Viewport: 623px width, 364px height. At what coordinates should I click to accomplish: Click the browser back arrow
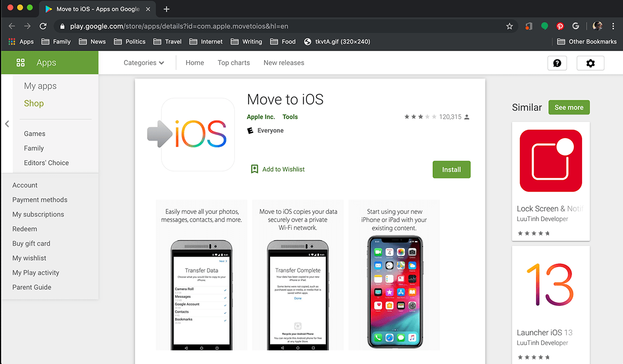(x=12, y=26)
